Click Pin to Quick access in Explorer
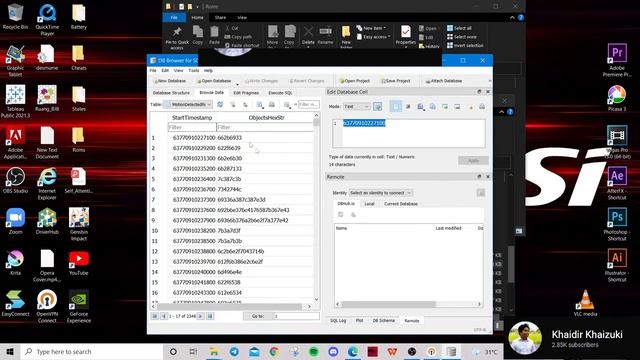640x360 pixels. click(177, 37)
